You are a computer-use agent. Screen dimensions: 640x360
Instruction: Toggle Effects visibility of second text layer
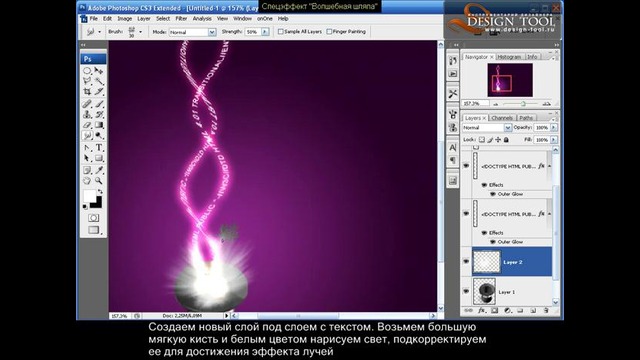484,233
